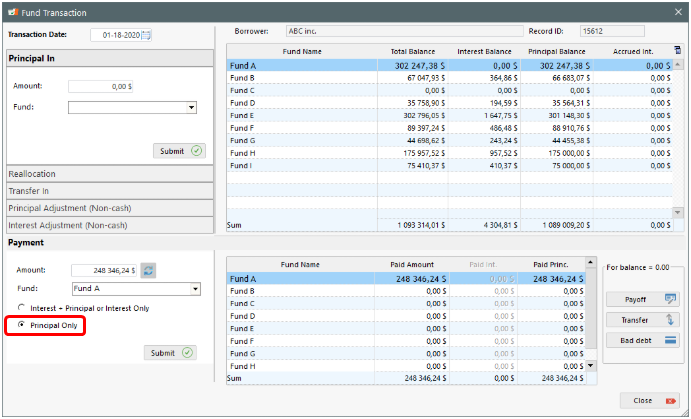691x419 pixels.
Task: Select Fund A row in payment grid
Action: point(406,279)
